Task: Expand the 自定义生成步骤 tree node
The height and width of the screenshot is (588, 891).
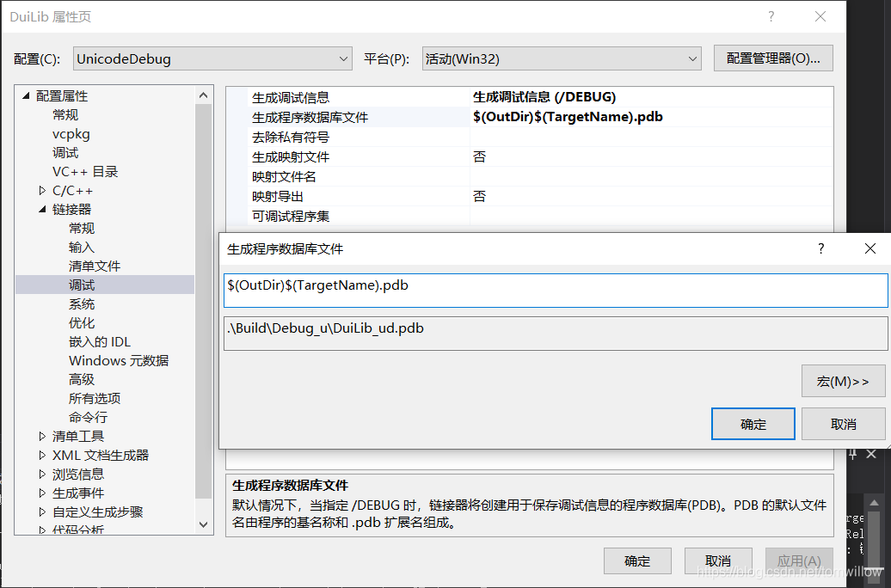Action: [42, 511]
